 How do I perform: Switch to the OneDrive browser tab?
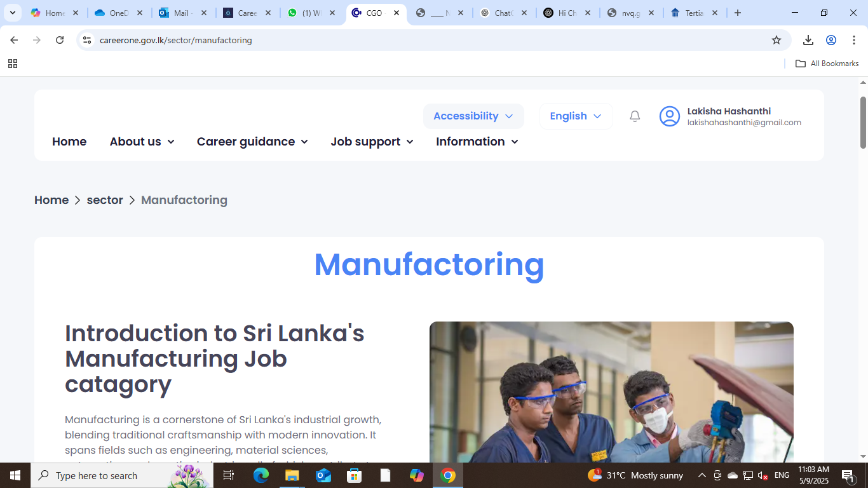[x=119, y=13]
